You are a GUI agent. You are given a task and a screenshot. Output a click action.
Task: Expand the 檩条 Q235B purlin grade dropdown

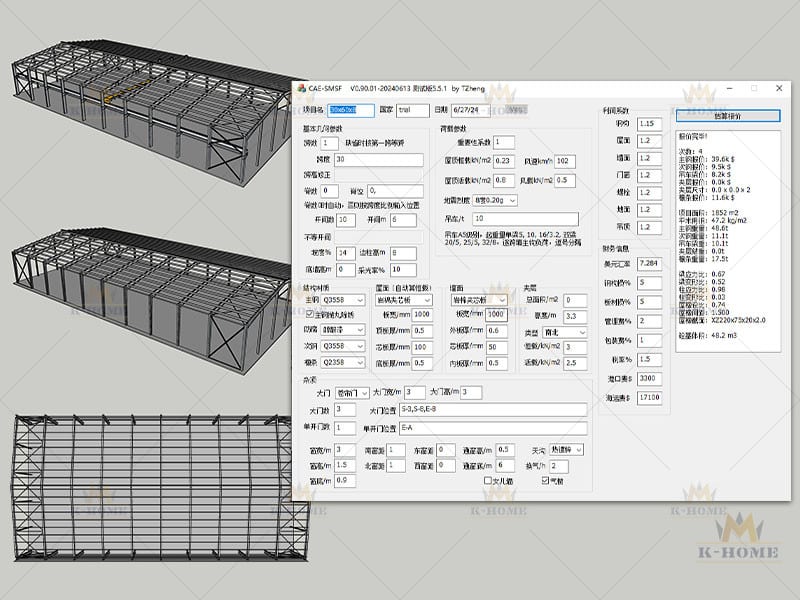[361, 363]
